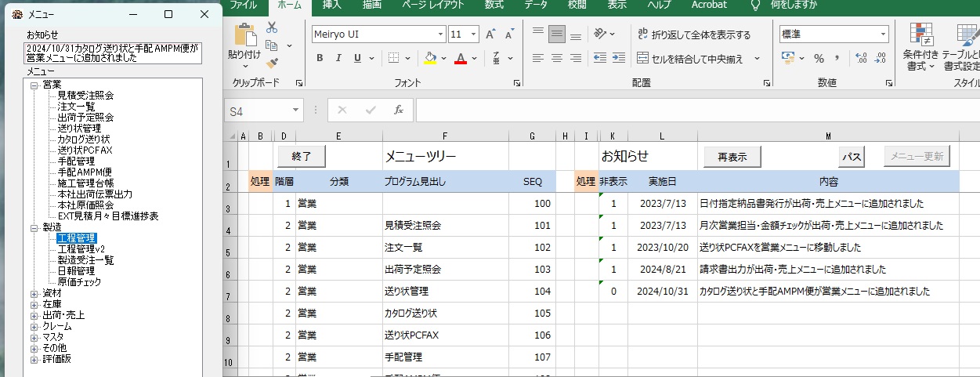Click the cut scissors icon
Viewport: 980px width, 377px height.
[272, 27]
